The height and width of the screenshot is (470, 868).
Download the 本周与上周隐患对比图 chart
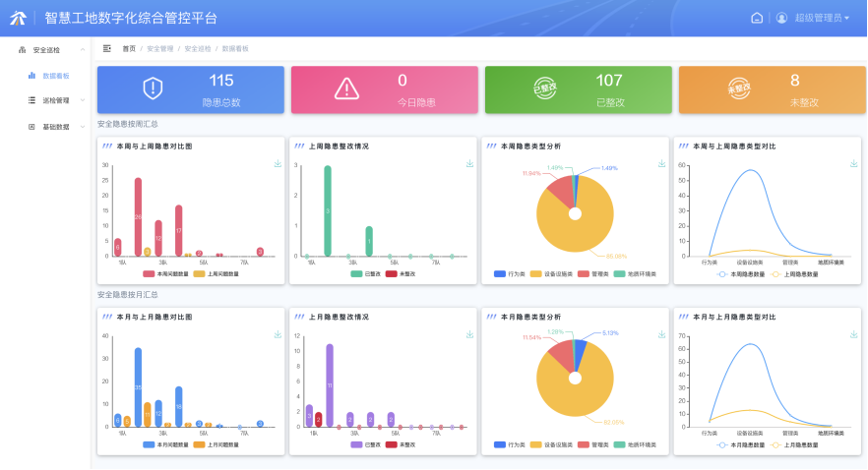278,163
